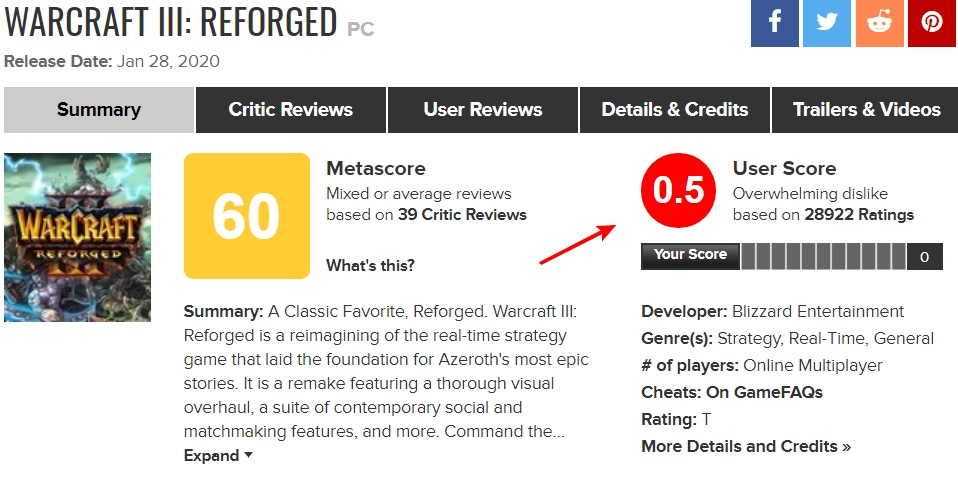Viewport: 958px width, 486px height.
Task: Share the page on Facebook
Action: (x=775, y=23)
